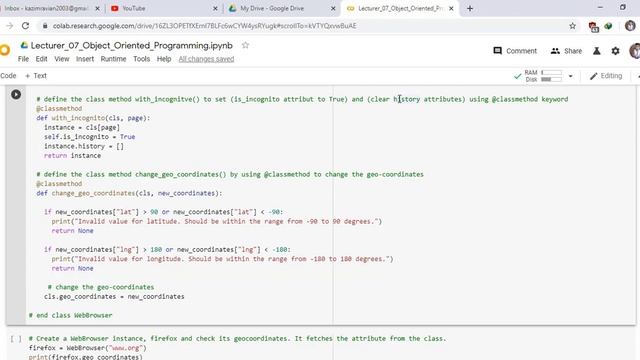View site lock information
The image size is (640, 360).
point(45,26)
